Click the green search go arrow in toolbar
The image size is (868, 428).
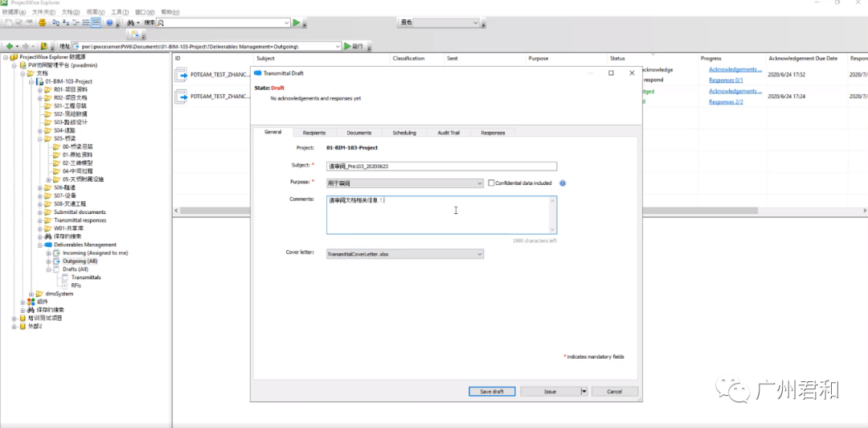(297, 23)
